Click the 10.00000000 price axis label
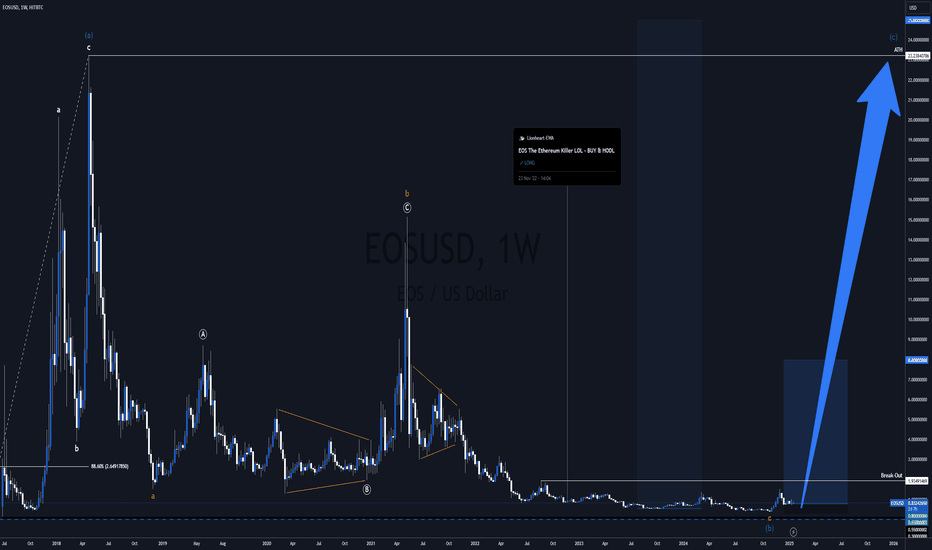This screenshot has height=550, width=932. [x=918, y=320]
